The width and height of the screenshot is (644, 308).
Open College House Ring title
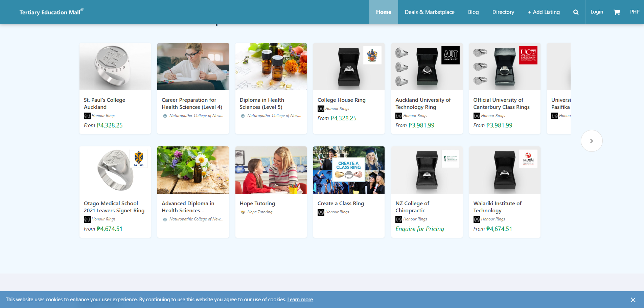point(342,100)
